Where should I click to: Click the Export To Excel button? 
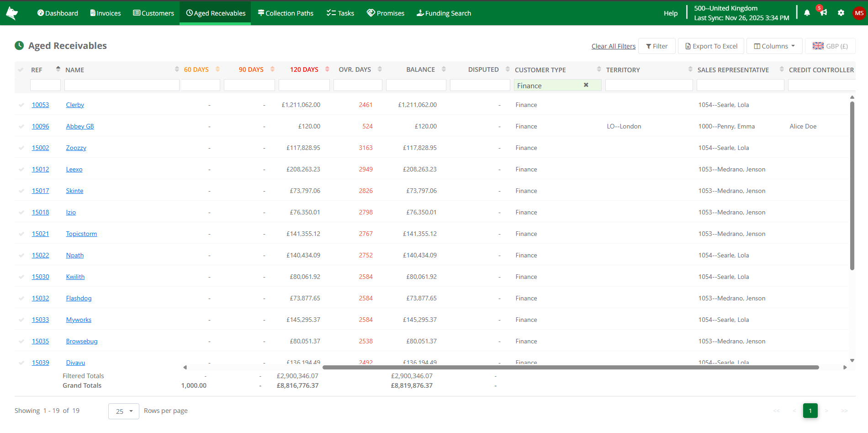(x=711, y=46)
